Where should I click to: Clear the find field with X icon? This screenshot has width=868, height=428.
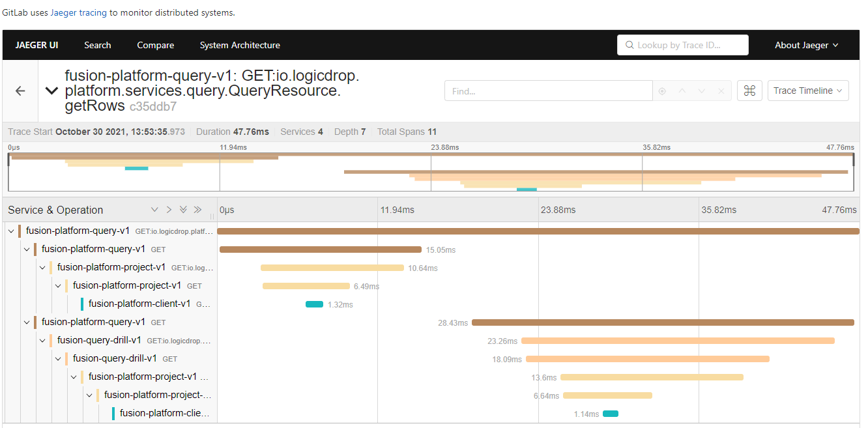pos(721,91)
